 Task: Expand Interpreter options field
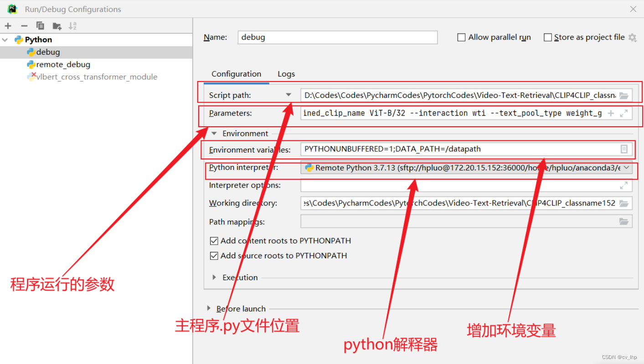623,185
